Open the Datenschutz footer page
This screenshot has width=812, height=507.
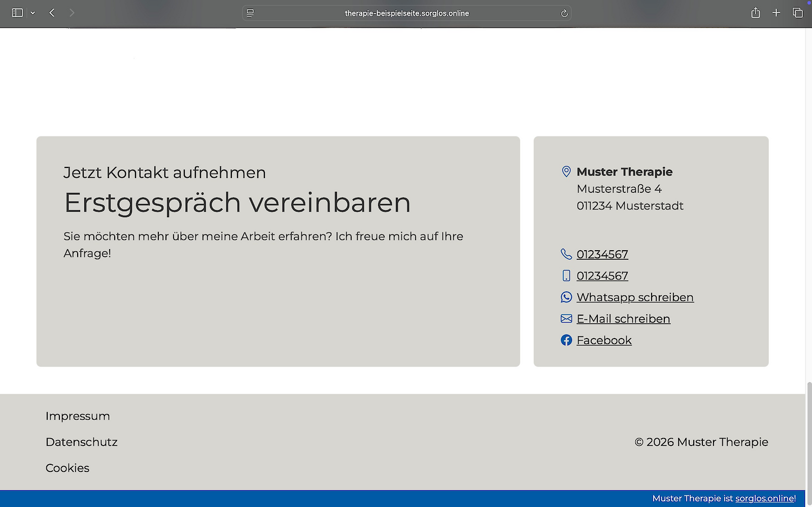82,442
